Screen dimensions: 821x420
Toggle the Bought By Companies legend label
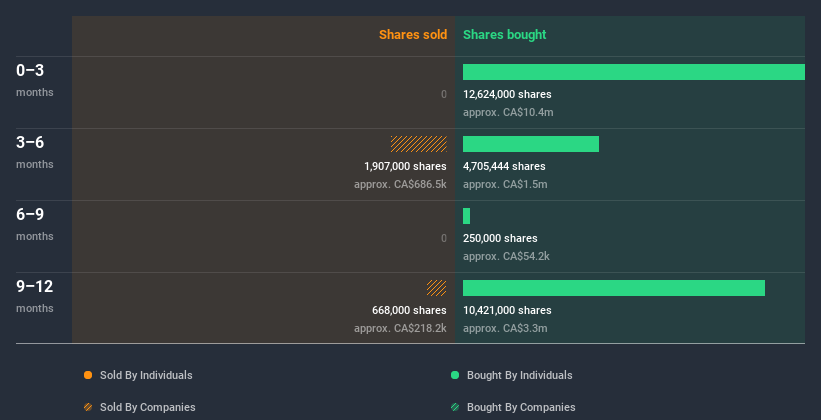tap(521, 407)
